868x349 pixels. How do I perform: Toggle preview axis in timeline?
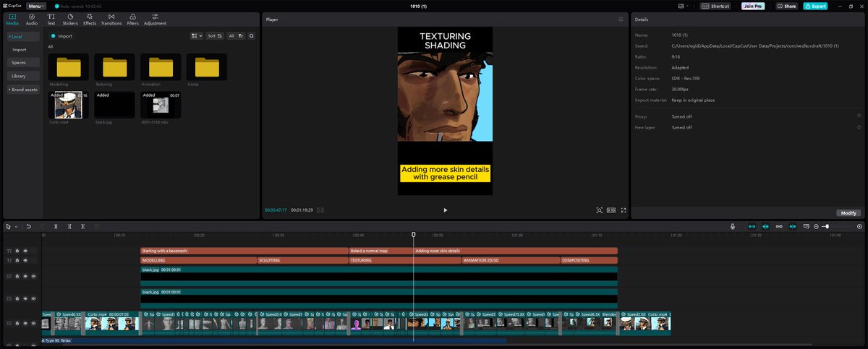tap(793, 226)
